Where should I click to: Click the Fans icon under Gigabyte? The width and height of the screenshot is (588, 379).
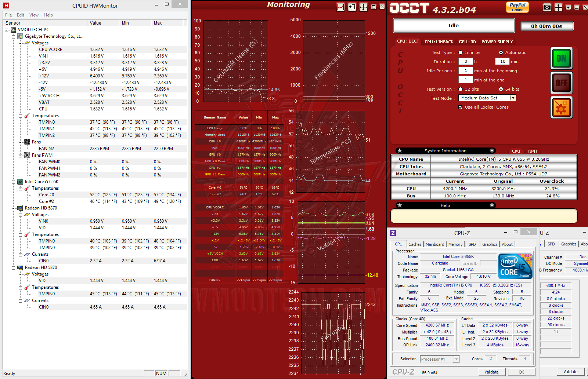click(x=27, y=142)
